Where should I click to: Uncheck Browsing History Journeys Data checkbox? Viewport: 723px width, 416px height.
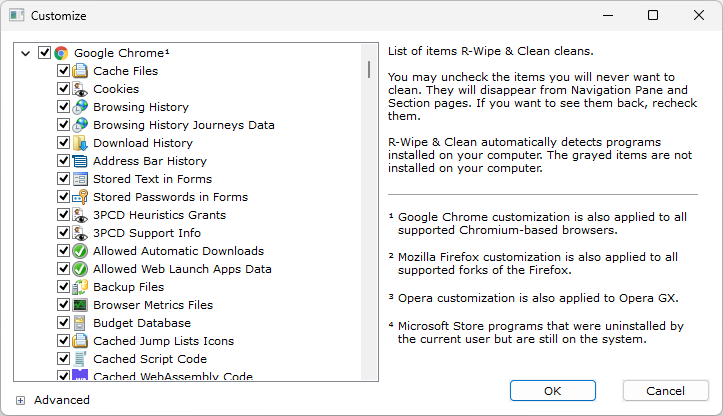tap(63, 125)
